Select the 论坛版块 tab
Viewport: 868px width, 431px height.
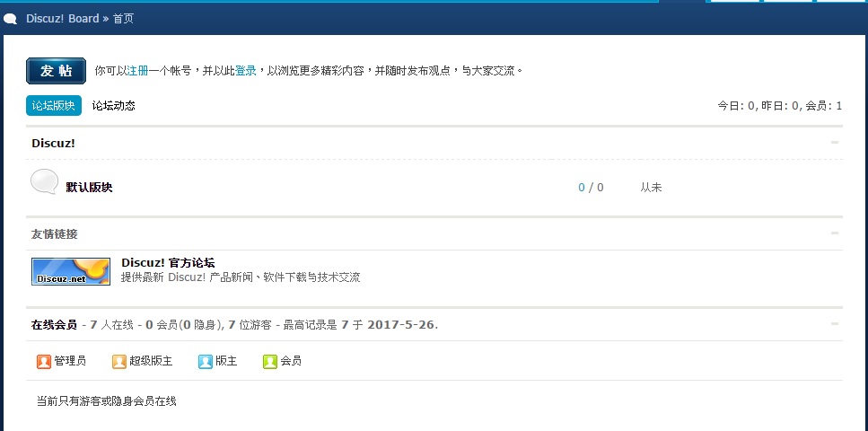[x=54, y=105]
